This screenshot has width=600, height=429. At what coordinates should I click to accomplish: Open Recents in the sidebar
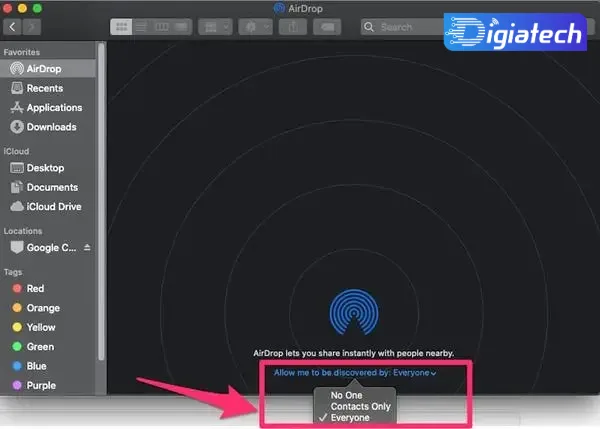pos(47,88)
